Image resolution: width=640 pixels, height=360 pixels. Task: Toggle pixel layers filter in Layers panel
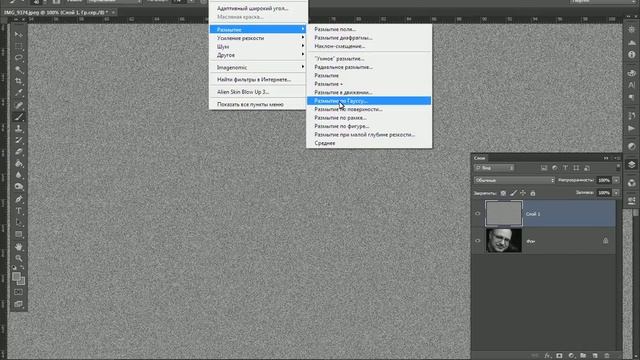(544, 168)
